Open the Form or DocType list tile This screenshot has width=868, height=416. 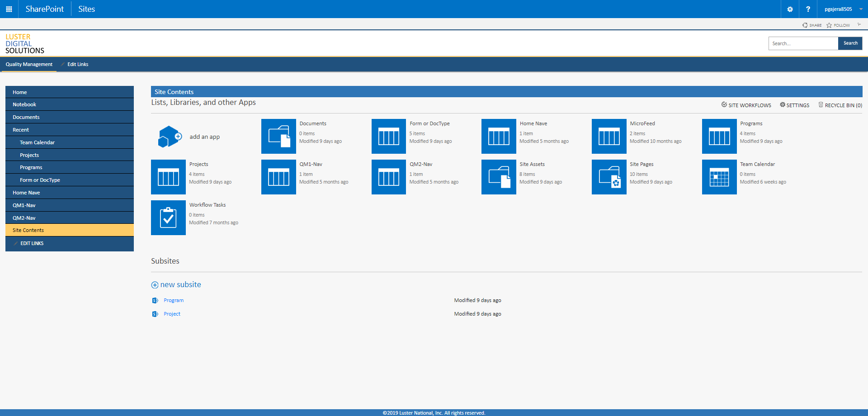click(389, 137)
